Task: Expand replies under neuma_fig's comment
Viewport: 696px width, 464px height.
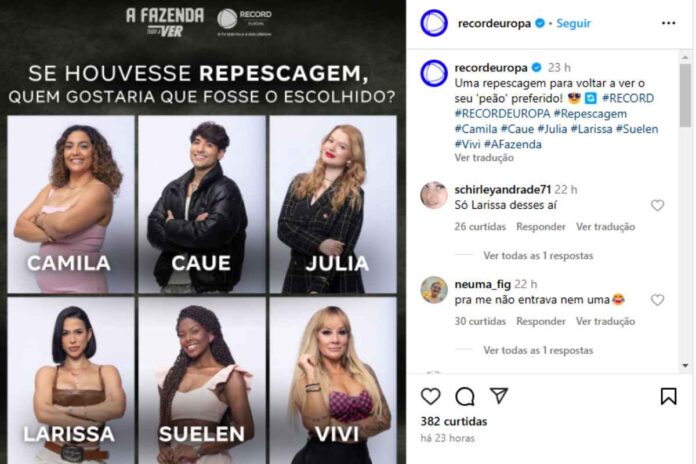Action: pos(538,350)
